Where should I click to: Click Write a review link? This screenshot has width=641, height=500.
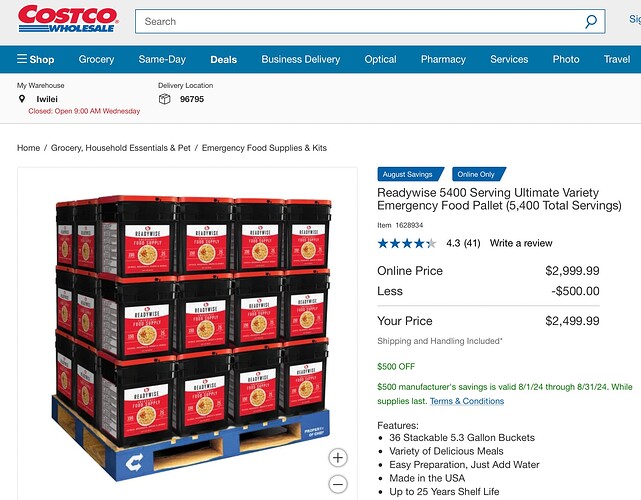click(x=521, y=243)
